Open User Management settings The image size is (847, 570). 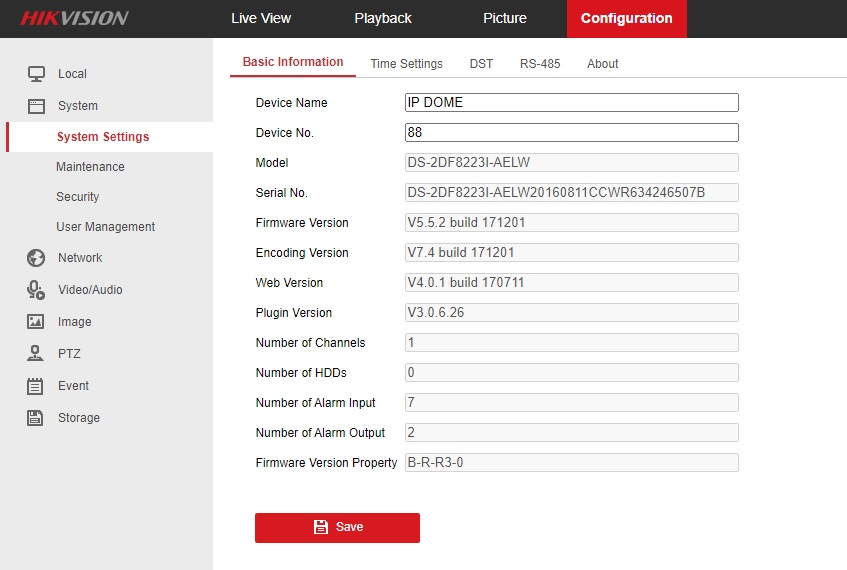click(105, 227)
